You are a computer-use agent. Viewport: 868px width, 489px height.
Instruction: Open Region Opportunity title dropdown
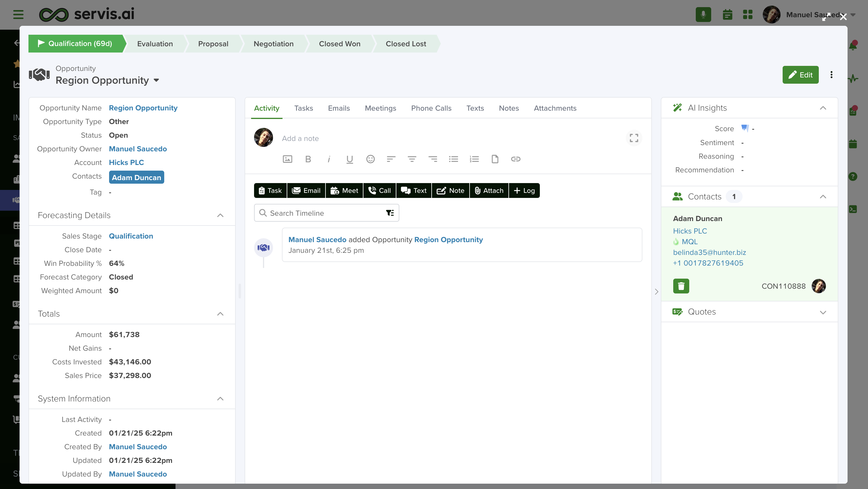pos(156,80)
